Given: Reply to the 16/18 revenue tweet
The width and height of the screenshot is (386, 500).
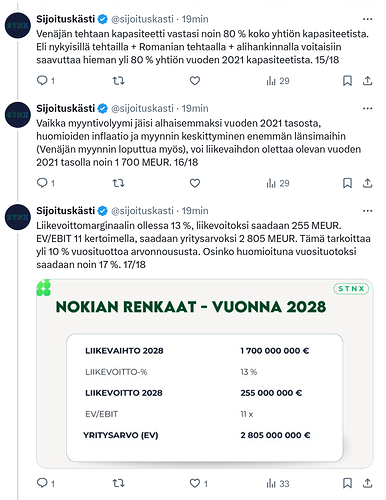Looking at the screenshot, I should pos(45,183).
